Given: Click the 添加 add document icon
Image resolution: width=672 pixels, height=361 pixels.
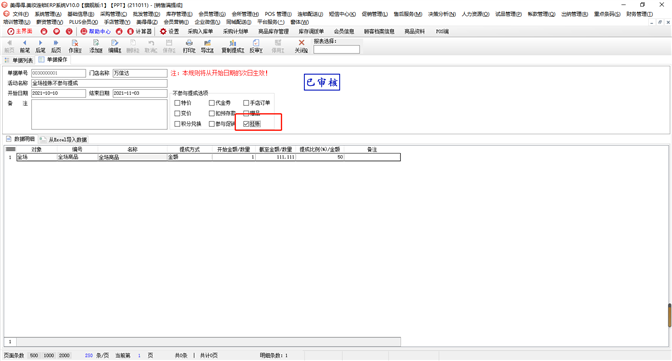Looking at the screenshot, I should [96, 43].
